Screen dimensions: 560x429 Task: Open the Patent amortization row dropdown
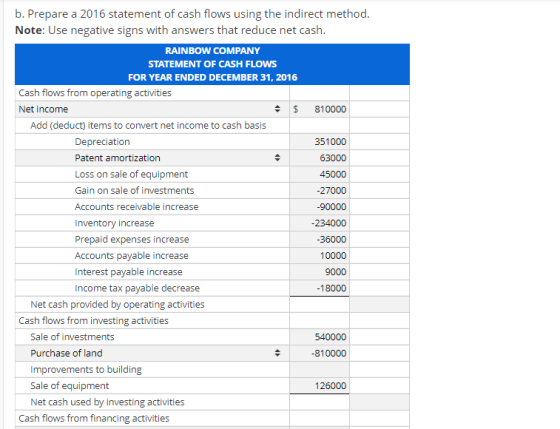point(277,158)
